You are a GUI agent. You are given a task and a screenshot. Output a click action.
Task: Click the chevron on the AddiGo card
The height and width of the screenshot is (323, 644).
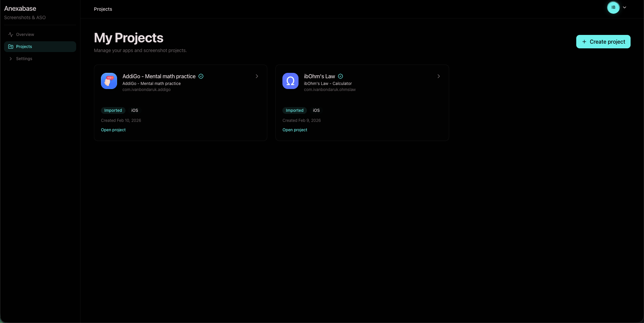point(257,76)
